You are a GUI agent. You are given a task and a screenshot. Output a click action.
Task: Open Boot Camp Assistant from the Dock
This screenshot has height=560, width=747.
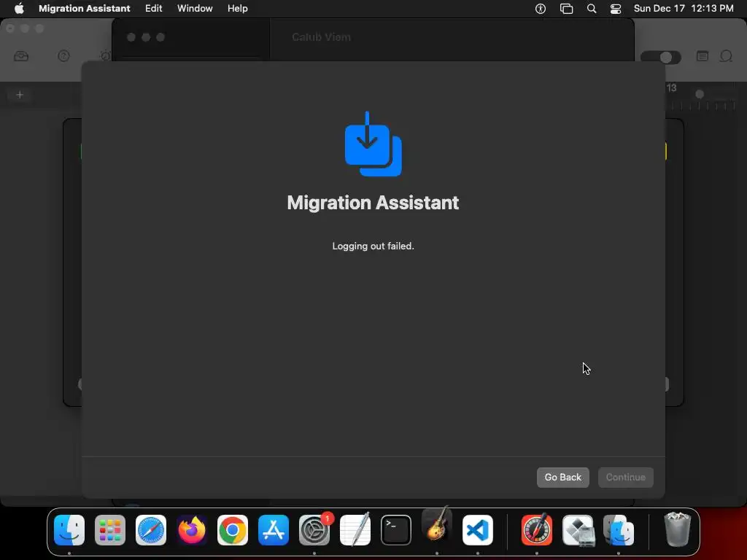(578, 530)
